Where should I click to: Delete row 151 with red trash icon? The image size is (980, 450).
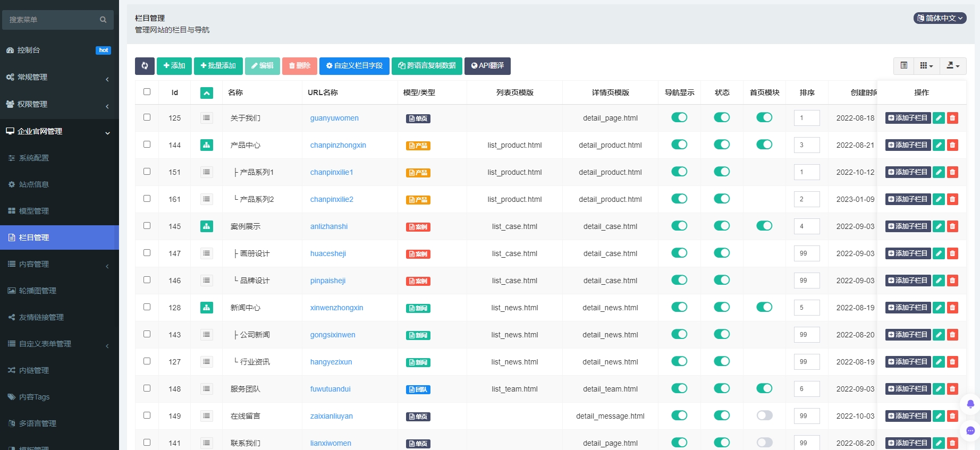952,172
